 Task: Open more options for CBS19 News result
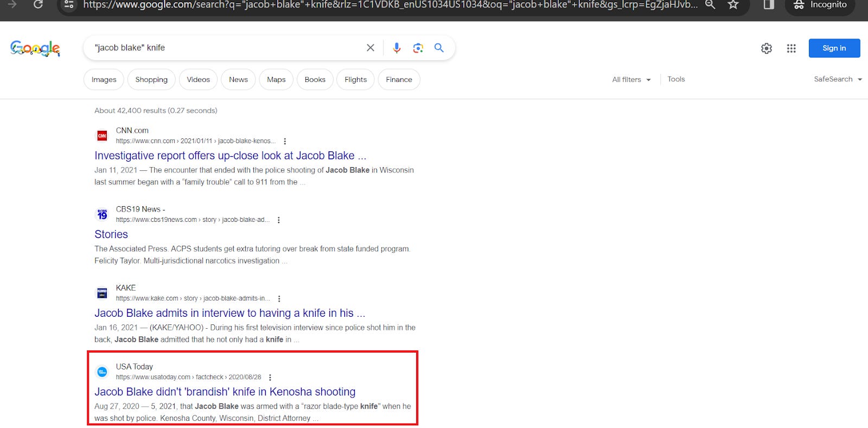pos(279,220)
